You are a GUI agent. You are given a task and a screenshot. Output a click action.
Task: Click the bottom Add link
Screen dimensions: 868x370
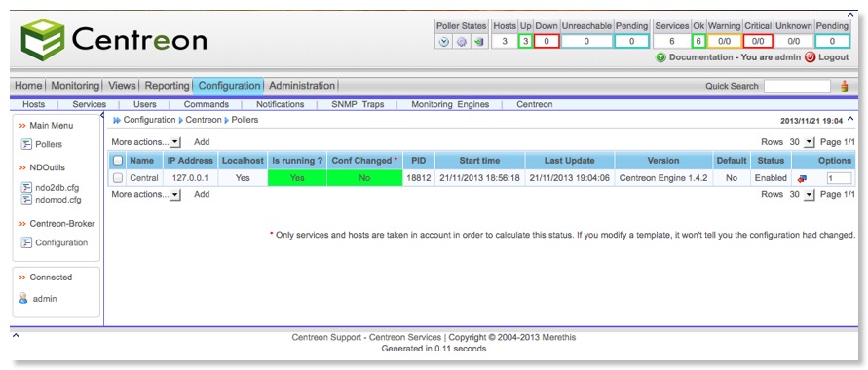[x=202, y=194]
